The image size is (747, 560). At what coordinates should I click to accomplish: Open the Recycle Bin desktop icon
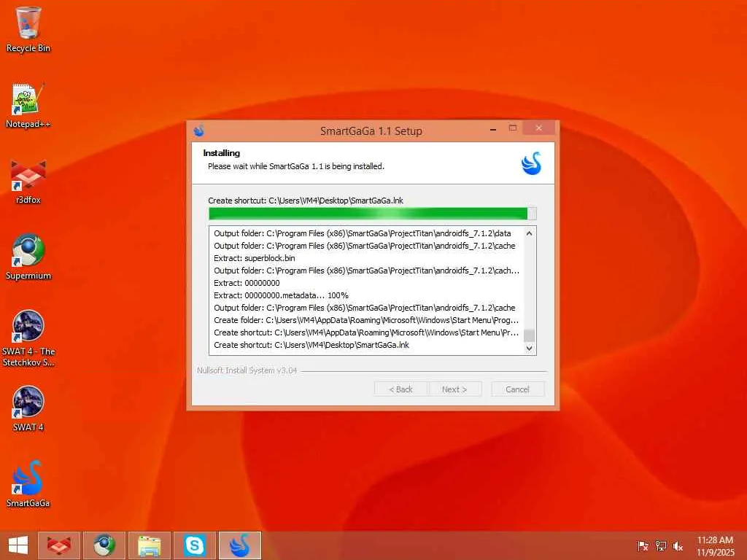click(x=28, y=29)
